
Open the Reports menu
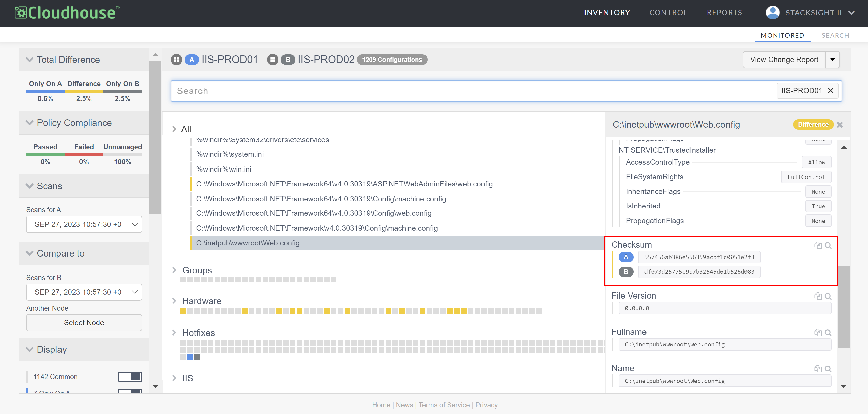[724, 13]
